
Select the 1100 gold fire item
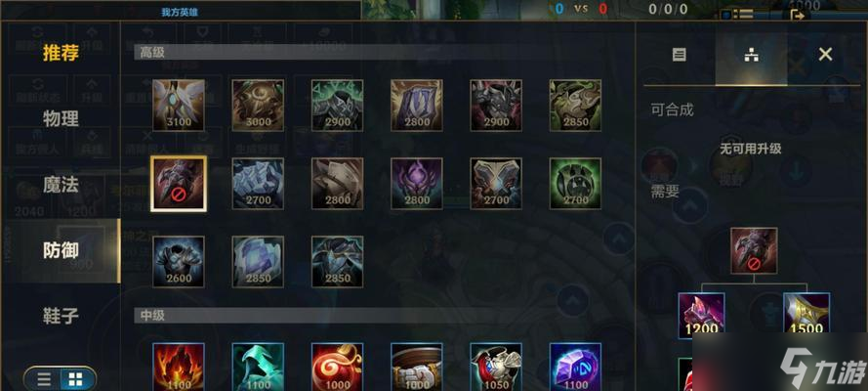click(179, 367)
